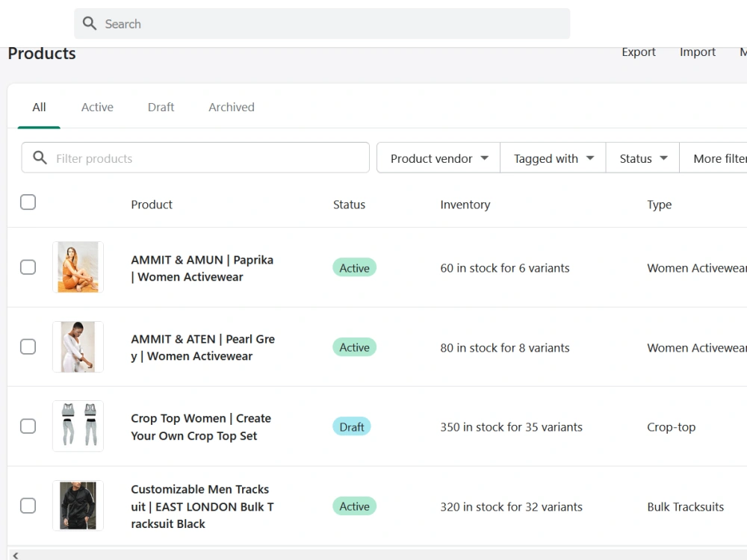
Task: Select the select-all products checkbox
Action: (28, 202)
